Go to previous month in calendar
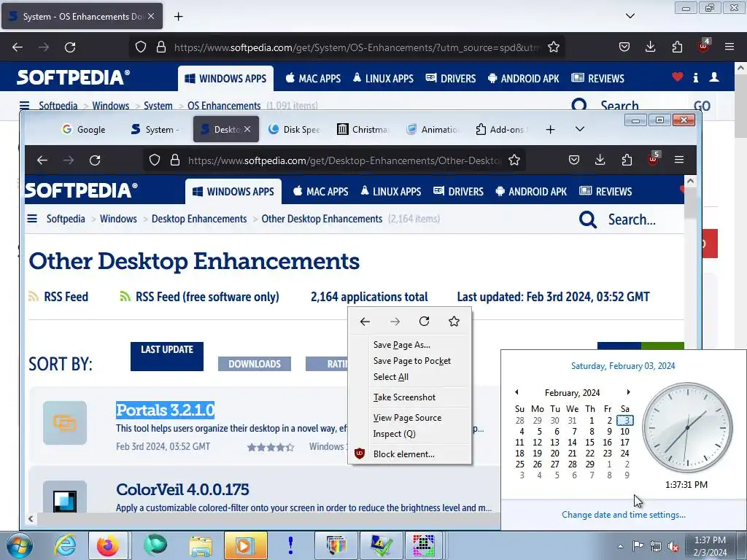Screen dimensions: 747x560 tap(516, 392)
